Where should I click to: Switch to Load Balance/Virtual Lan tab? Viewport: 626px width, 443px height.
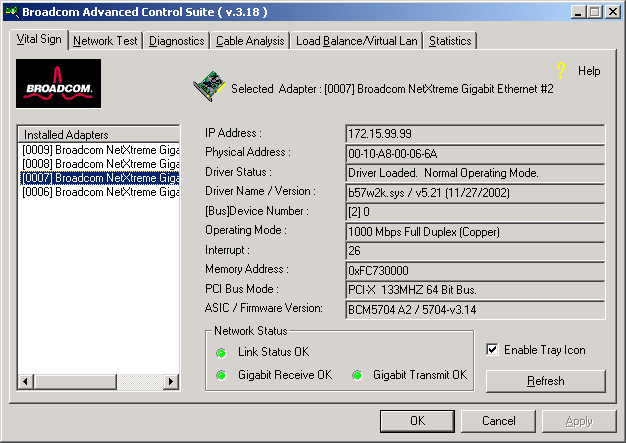click(x=357, y=41)
